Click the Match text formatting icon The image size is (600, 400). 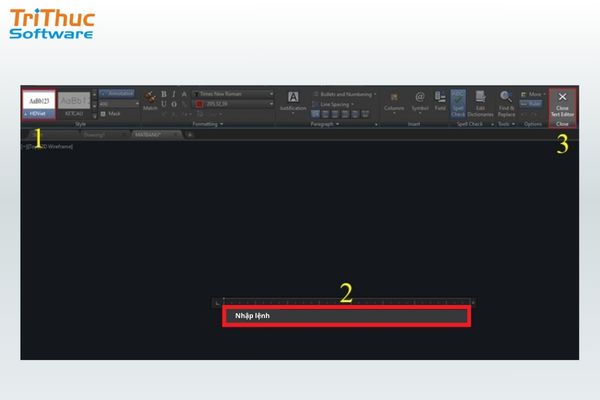tap(150, 101)
